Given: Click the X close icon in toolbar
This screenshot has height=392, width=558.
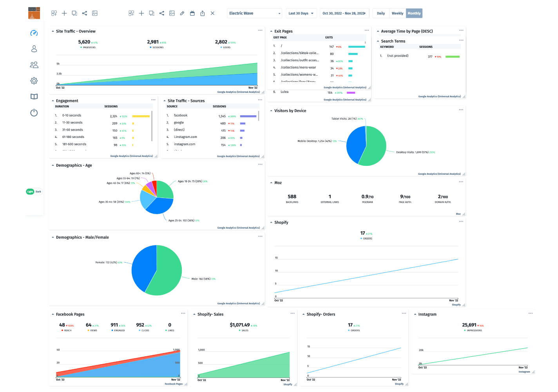Looking at the screenshot, I should [212, 13].
